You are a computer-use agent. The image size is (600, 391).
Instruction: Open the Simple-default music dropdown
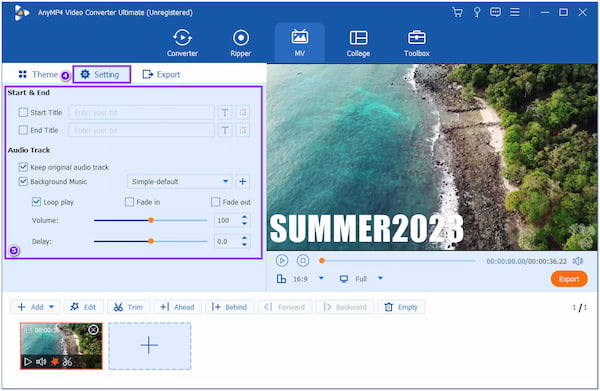[x=179, y=181]
